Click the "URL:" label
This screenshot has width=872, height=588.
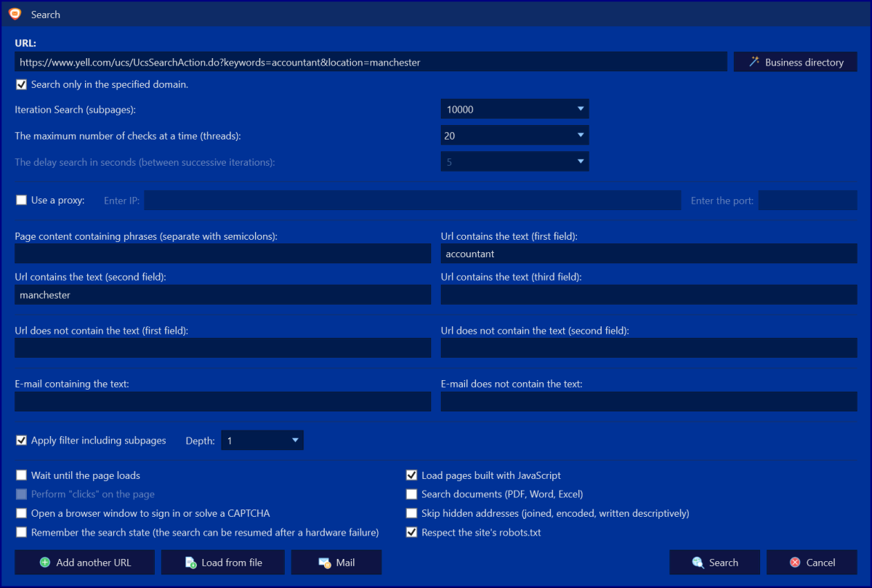[25, 43]
